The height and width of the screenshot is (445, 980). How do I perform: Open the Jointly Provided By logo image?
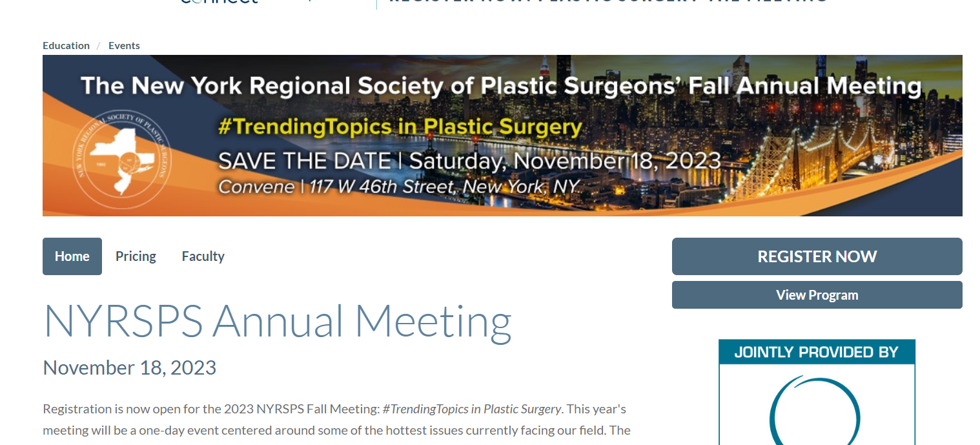pos(817,392)
